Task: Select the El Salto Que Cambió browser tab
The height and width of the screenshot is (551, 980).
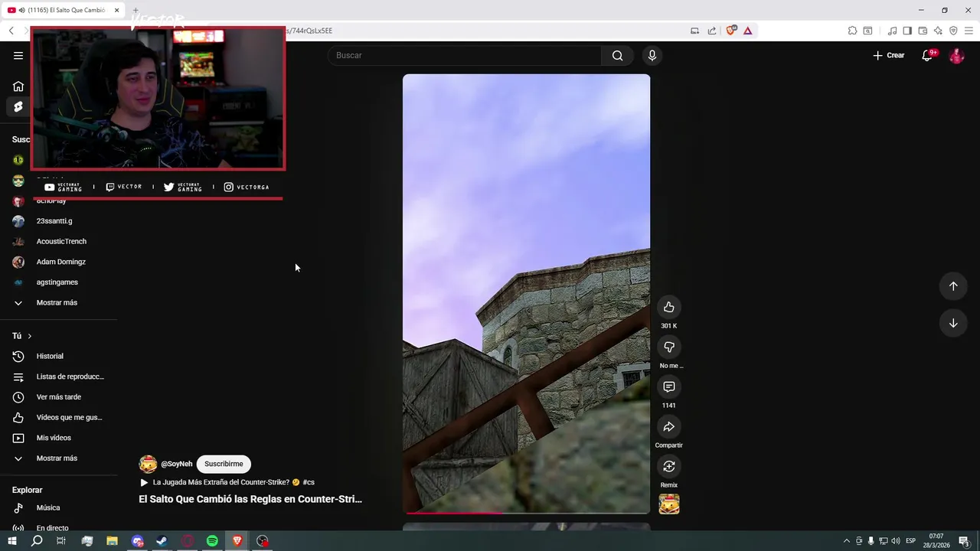Action: [64, 10]
